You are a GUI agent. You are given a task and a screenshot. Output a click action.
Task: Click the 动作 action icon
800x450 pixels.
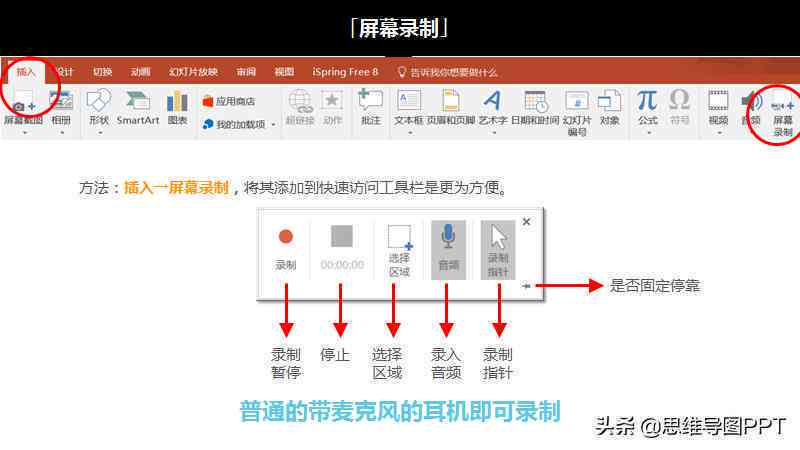coord(332,101)
